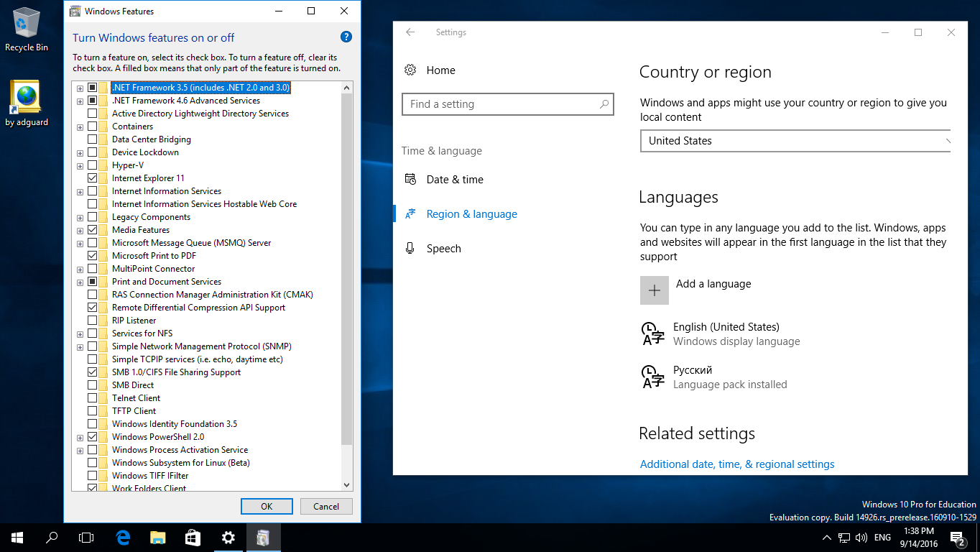
Task: Click the Region & language icon
Action: 410,213
